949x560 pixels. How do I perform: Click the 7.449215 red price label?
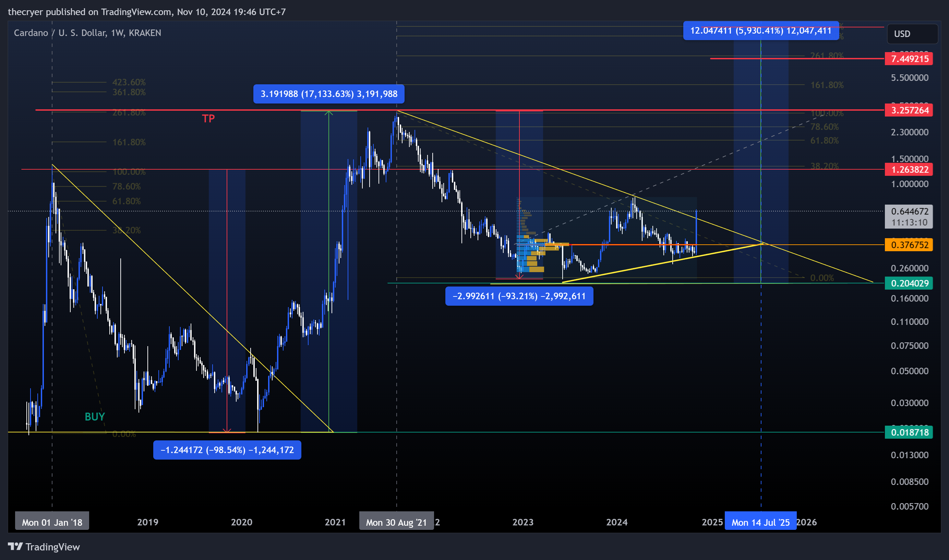(909, 59)
